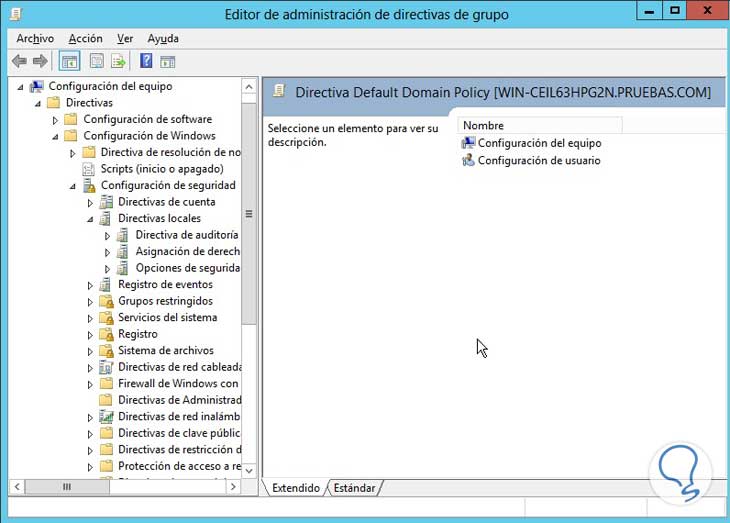Screen dimensions: 730x523
Task: Click the Back arrow toolbar icon
Action: click(19, 61)
